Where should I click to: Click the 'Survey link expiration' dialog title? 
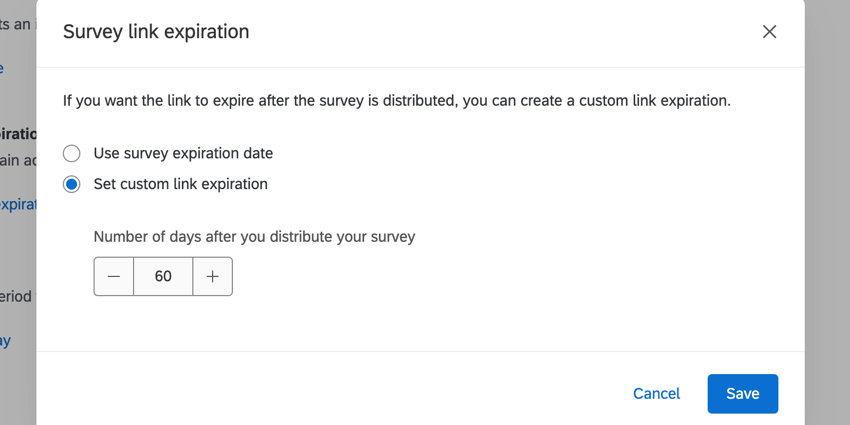pos(156,32)
